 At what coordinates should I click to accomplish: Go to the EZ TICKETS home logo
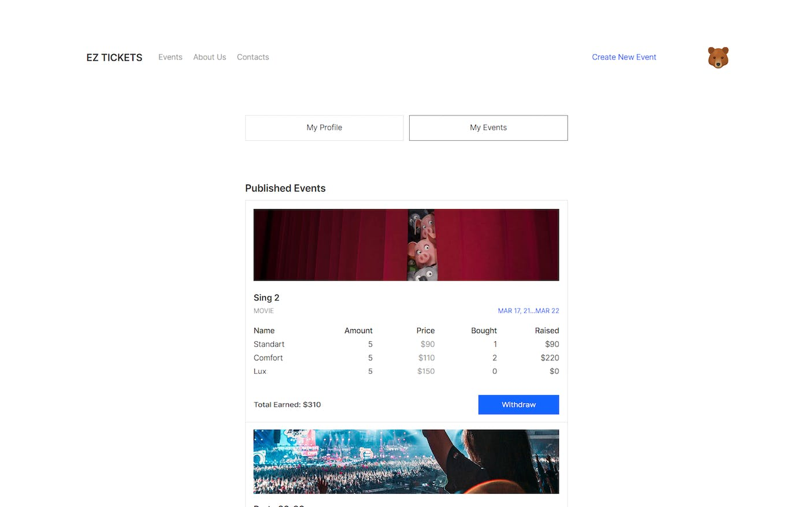[114, 58]
